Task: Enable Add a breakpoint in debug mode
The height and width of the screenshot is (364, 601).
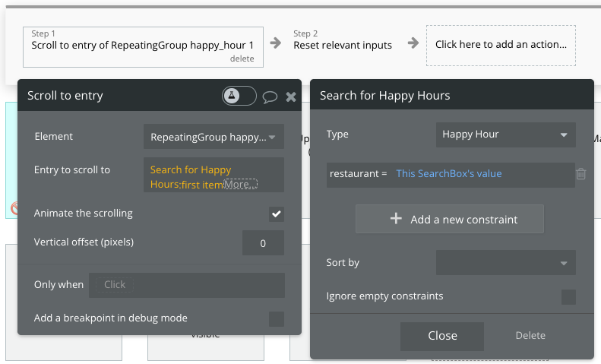Action: (277, 318)
